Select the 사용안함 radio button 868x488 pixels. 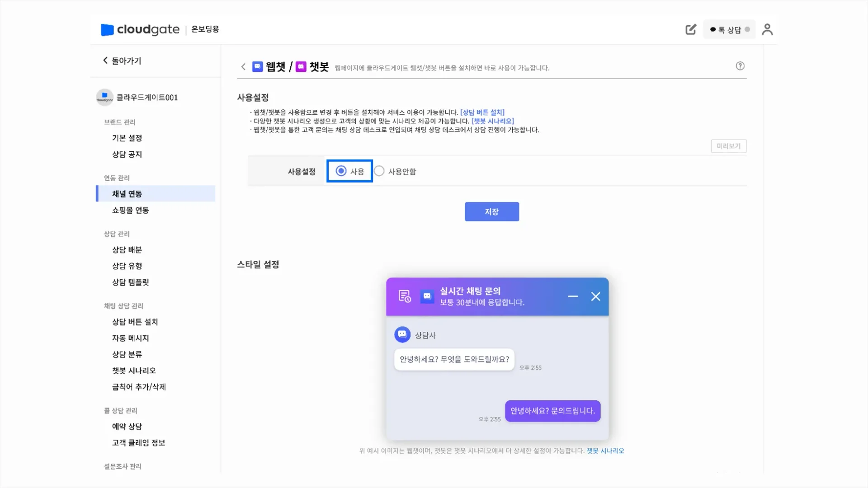[x=379, y=171]
